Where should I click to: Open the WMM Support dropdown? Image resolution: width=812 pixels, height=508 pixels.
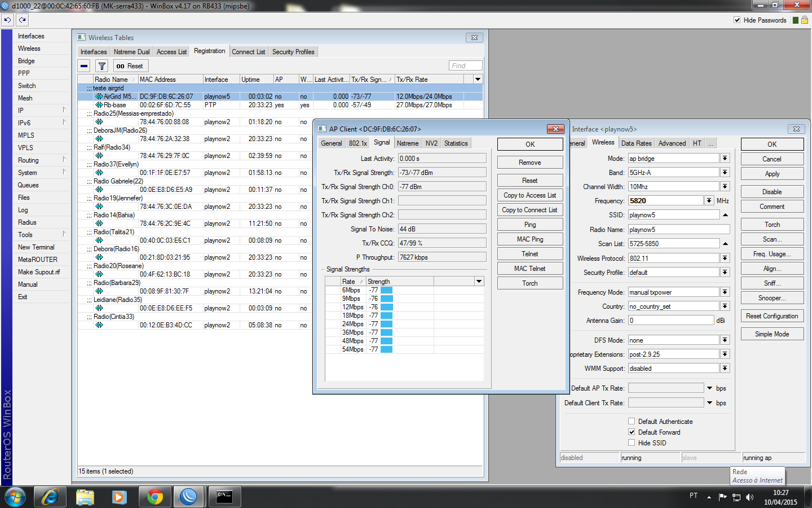[x=725, y=369]
